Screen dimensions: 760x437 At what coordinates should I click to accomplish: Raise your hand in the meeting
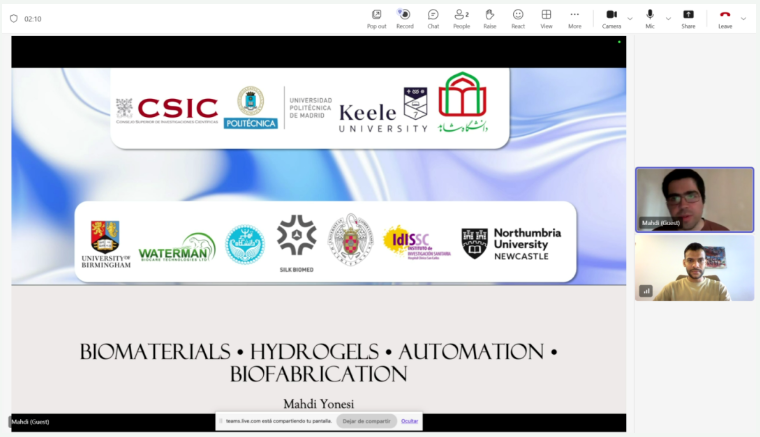coord(490,19)
